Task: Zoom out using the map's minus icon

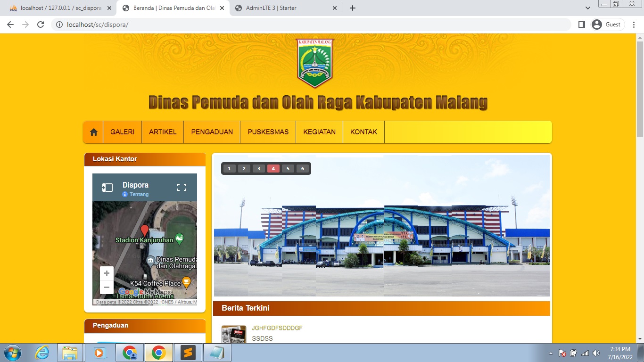Action: coord(107,287)
